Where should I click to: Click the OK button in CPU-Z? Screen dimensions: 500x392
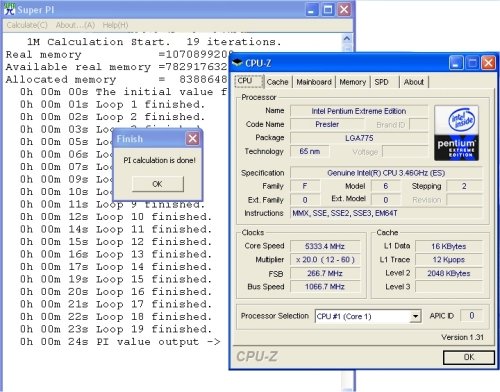(x=469, y=357)
